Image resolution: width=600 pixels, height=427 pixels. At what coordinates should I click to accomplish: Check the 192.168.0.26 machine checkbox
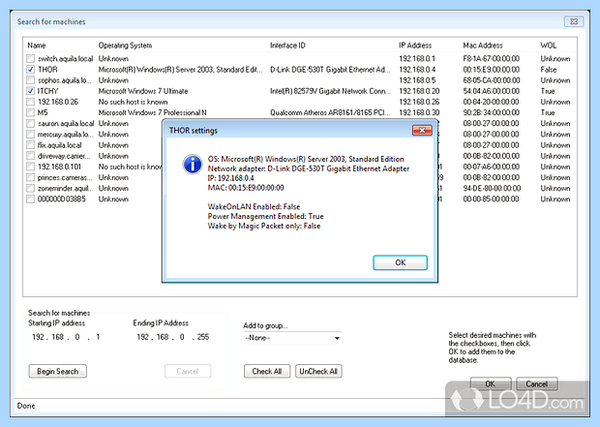pos(30,102)
